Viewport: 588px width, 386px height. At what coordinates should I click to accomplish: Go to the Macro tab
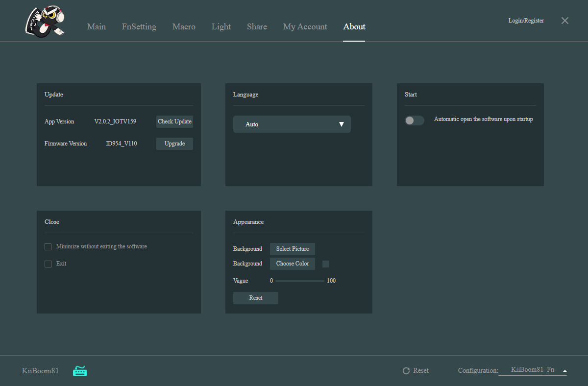184,26
